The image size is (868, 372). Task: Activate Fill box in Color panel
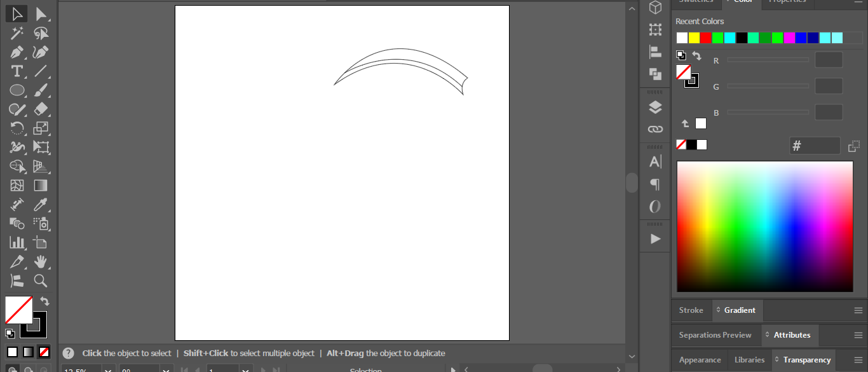pyautogui.click(x=684, y=72)
